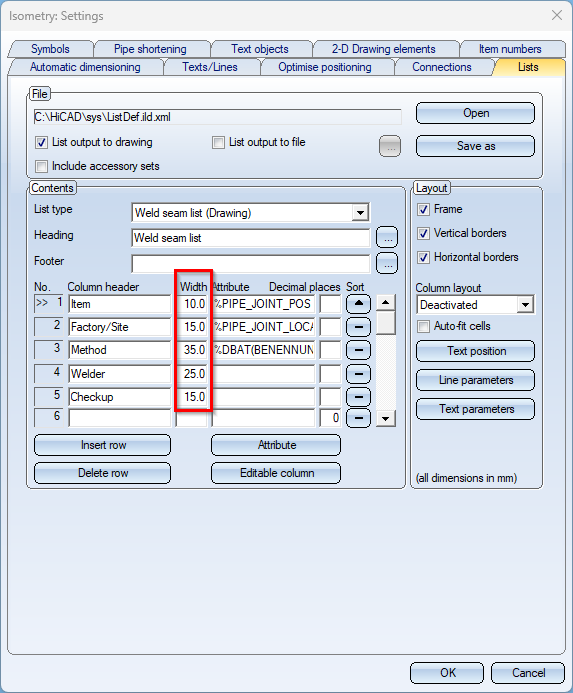Confirm settings with OK button
573x693 pixels.
point(447,673)
